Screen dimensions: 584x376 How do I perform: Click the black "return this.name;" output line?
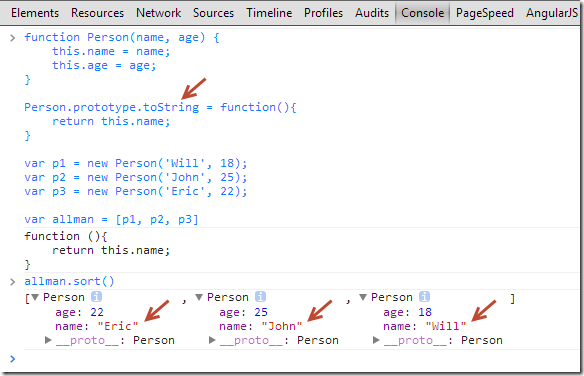(111, 250)
